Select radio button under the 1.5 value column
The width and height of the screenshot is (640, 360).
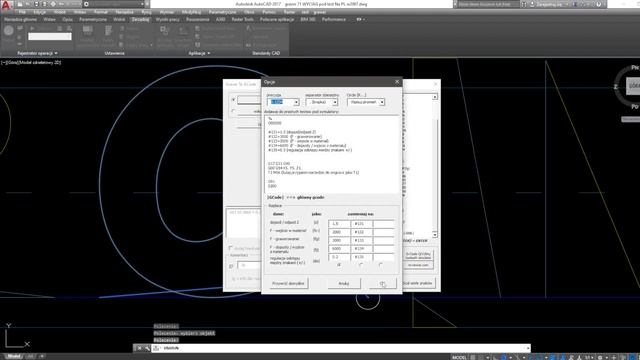(x=339, y=265)
